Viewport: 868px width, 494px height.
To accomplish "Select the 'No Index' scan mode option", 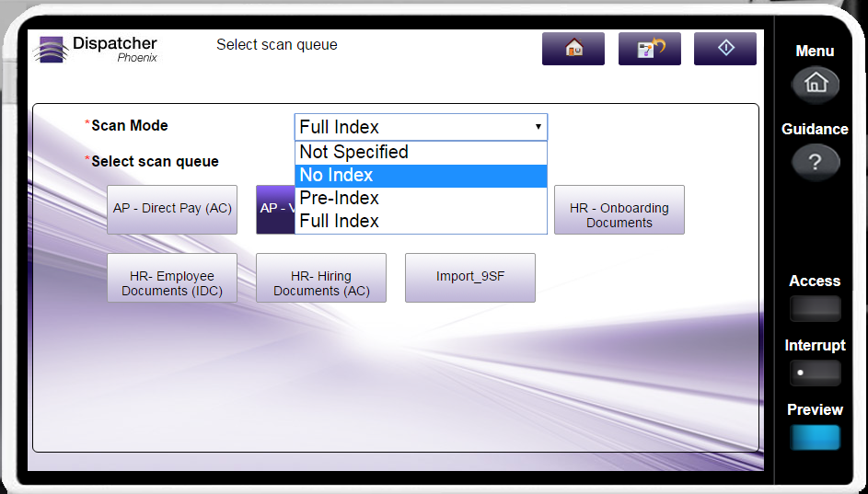I will [421, 176].
